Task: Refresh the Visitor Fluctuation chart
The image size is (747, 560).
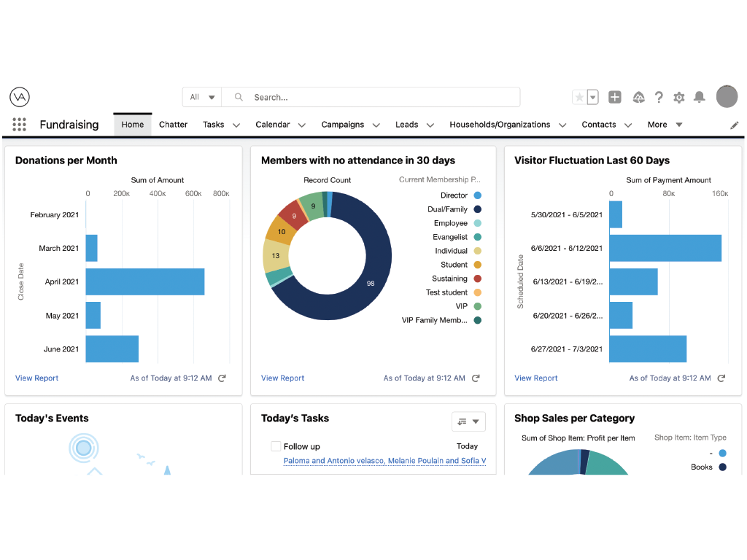Action: pos(721,378)
